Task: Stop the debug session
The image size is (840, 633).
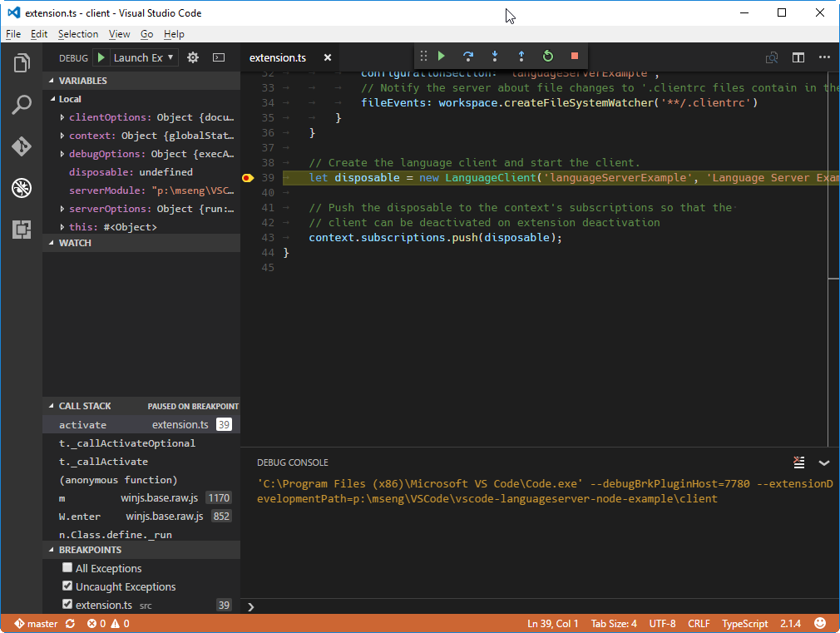Action: (x=574, y=56)
